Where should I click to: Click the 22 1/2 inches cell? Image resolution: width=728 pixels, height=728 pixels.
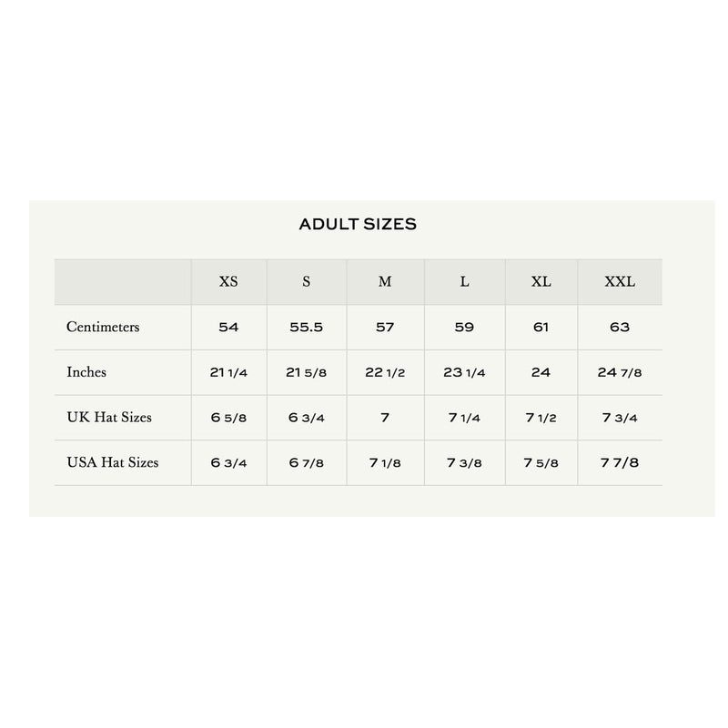point(385,372)
